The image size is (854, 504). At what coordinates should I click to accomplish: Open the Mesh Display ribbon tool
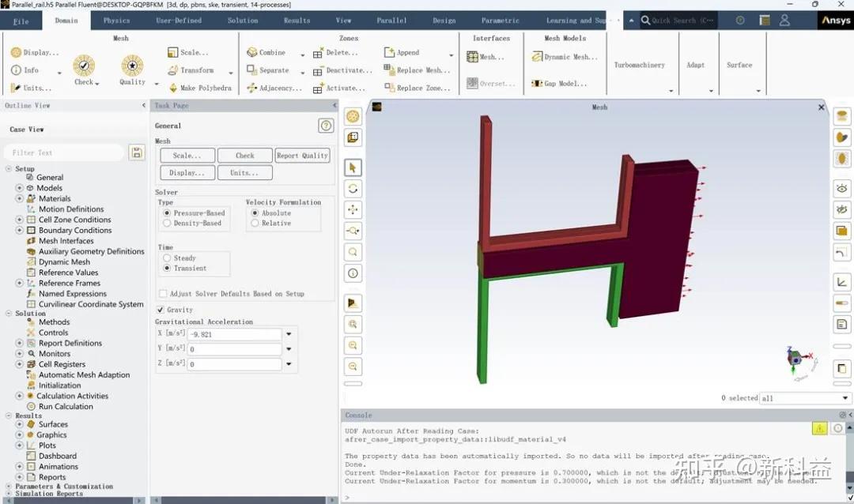click(x=34, y=52)
